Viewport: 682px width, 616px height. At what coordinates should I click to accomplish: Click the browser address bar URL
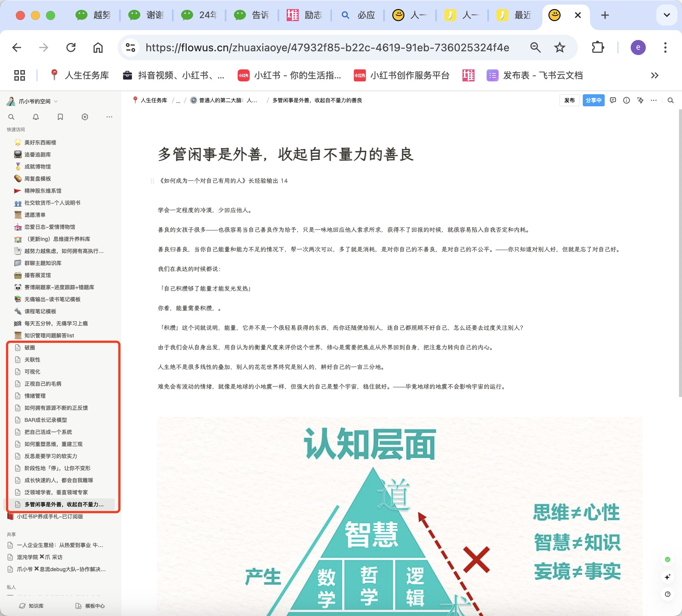pyautogui.click(x=327, y=48)
